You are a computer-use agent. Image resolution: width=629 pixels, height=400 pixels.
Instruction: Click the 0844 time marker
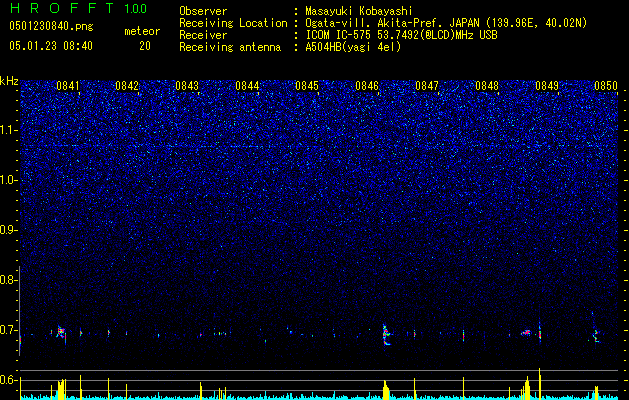[x=247, y=86]
